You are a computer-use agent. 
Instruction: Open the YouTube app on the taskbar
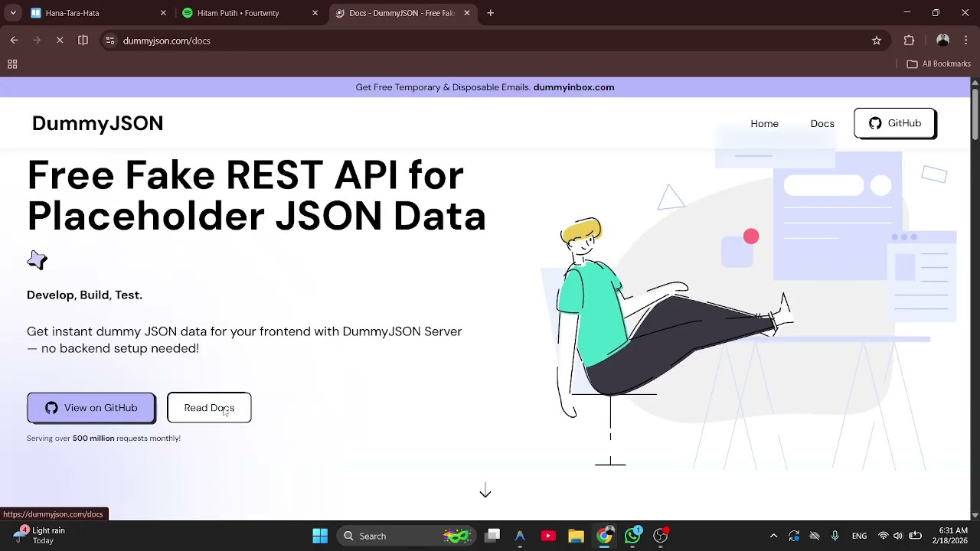(x=548, y=536)
